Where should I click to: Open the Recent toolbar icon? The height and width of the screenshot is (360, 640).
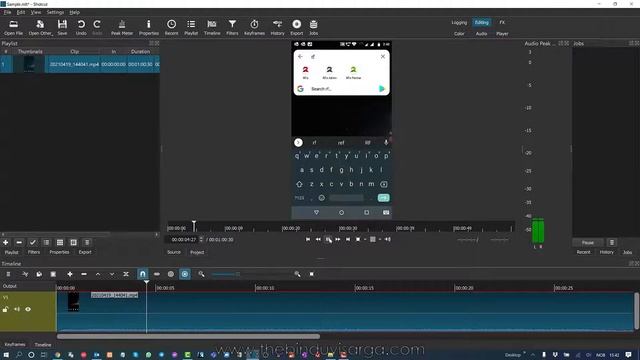coord(171,24)
